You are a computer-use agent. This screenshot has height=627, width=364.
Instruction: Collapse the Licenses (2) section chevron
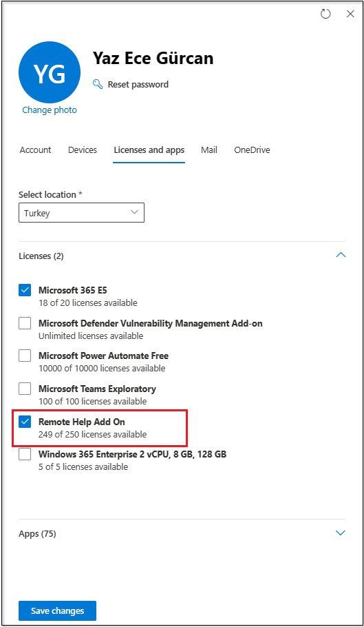click(341, 255)
